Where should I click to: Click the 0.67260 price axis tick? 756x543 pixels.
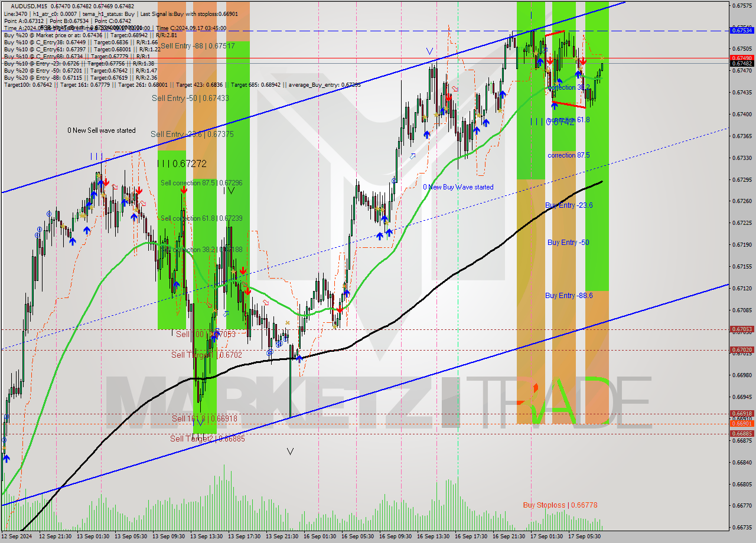click(742, 201)
